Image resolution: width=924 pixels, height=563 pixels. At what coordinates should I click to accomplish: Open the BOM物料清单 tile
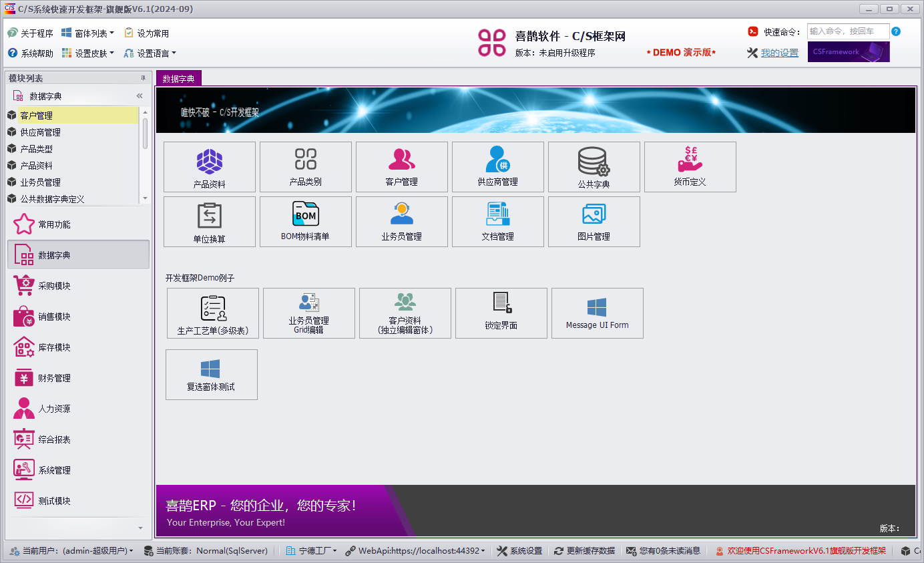[x=306, y=222]
